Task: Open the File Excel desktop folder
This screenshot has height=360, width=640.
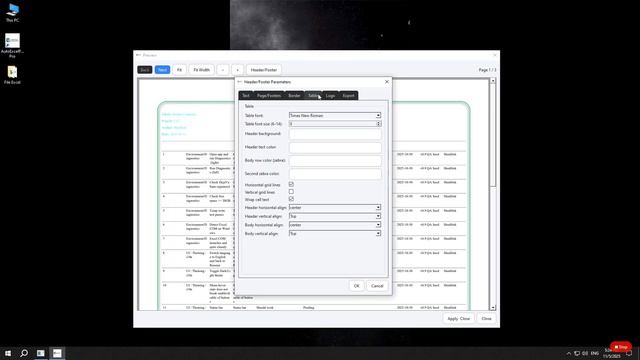Action: [x=12, y=75]
